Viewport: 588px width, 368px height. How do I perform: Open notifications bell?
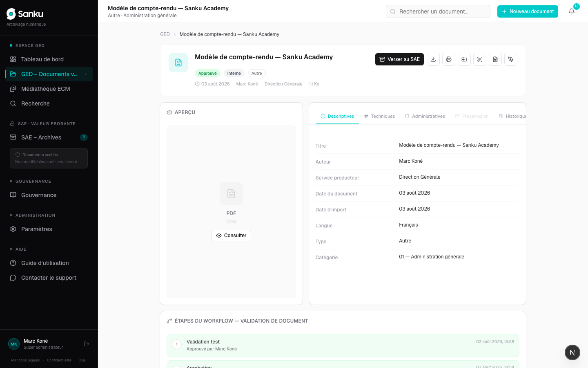coord(572,11)
